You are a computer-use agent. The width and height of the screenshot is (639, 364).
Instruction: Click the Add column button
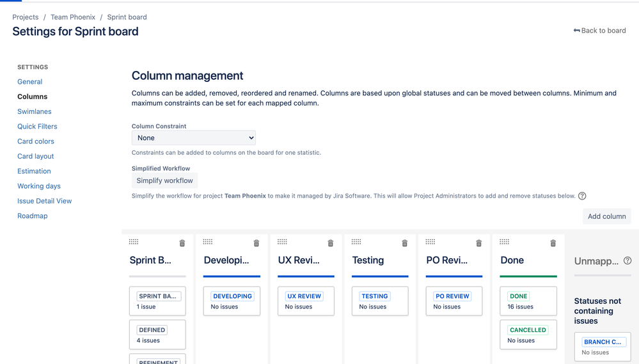pyautogui.click(x=607, y=216)
